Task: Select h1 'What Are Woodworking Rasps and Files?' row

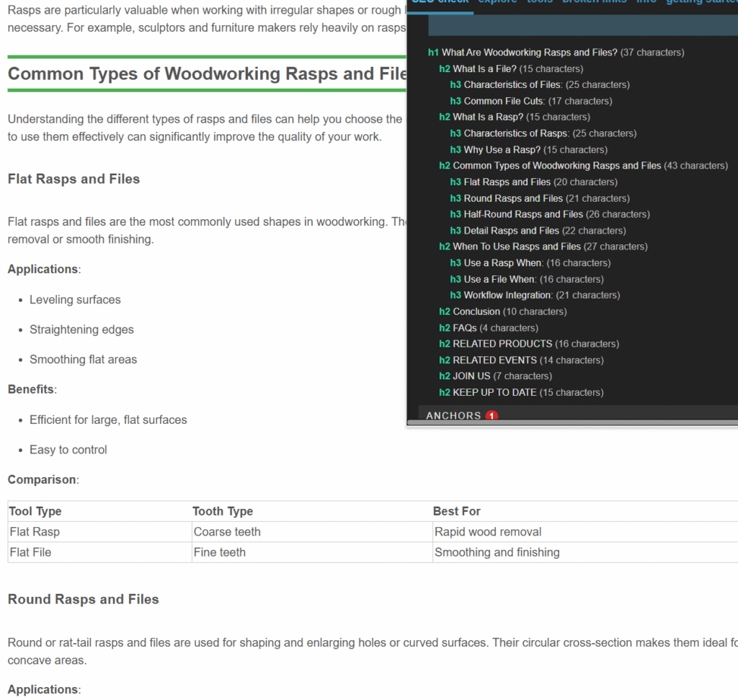Action: point(556,52)
